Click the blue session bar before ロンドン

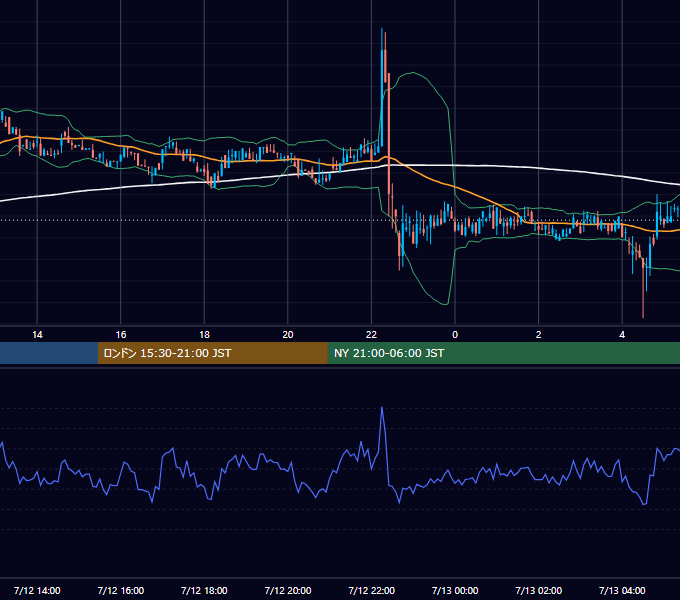(49, 353)
